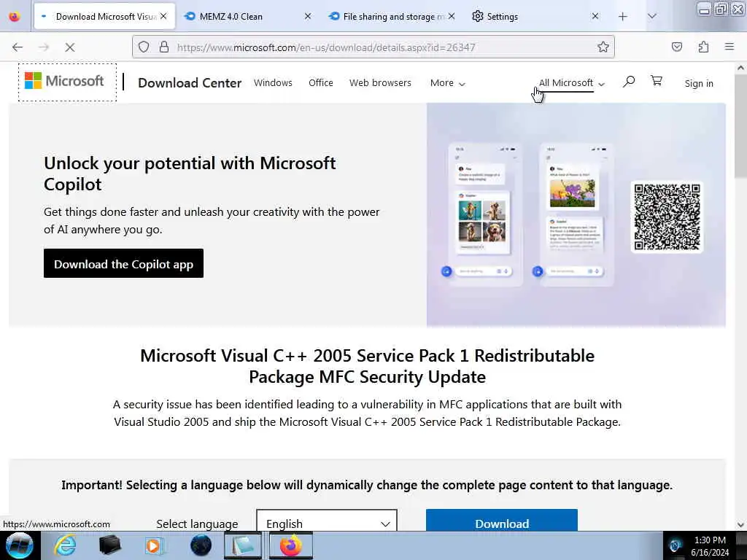
Task: Click the blue Download button
Action: pyautogui.click(x=502, y=521)
